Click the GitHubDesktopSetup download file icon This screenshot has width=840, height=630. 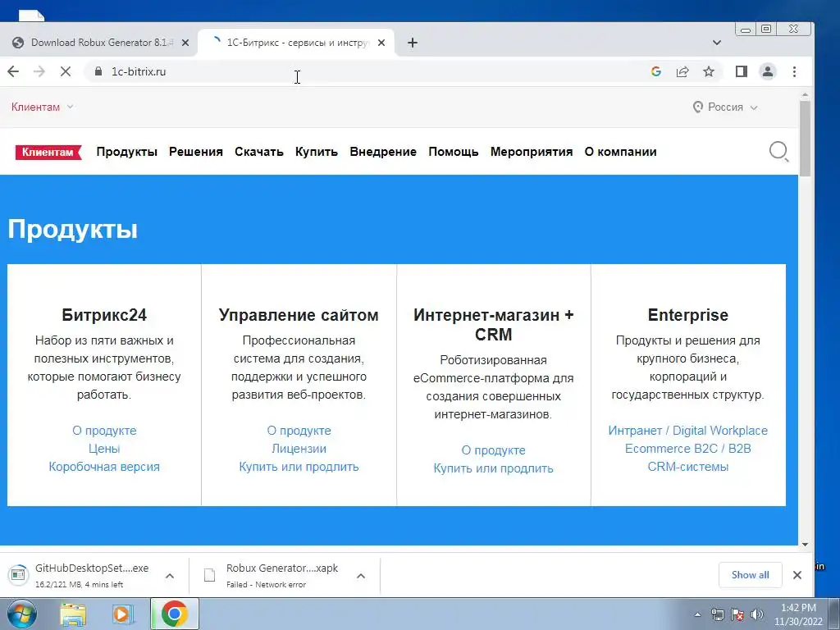(x=18, y=575)
